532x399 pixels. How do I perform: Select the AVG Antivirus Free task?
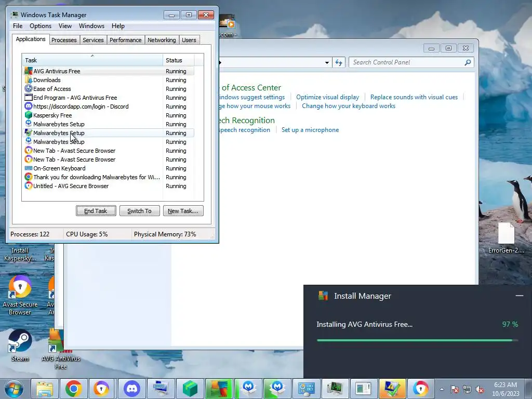pos(109,71)
